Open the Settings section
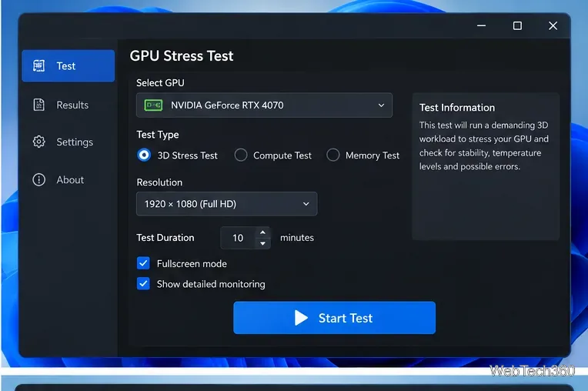Viewport: 588px width, 391px height. click(68, 142)
